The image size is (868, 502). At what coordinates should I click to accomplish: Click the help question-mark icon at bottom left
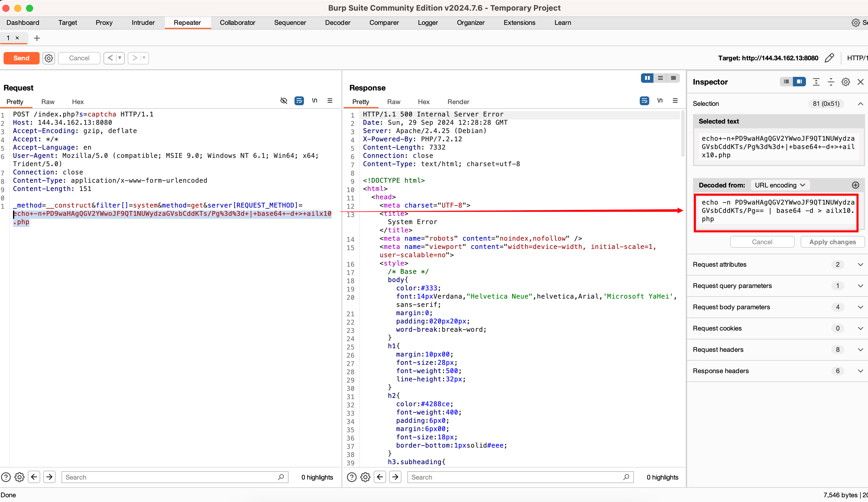pyautogui.click(x=6, y=477)
